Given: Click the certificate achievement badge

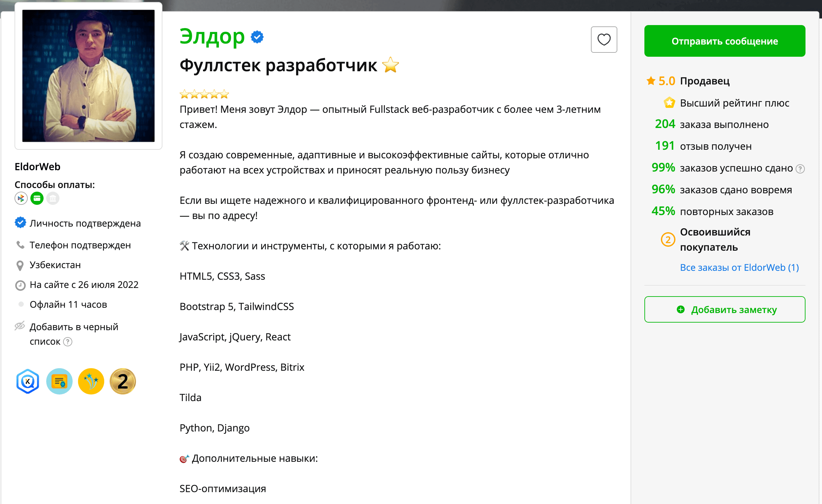Looking at the screenshot, I should pyautogui.click(x=59, y=381).
